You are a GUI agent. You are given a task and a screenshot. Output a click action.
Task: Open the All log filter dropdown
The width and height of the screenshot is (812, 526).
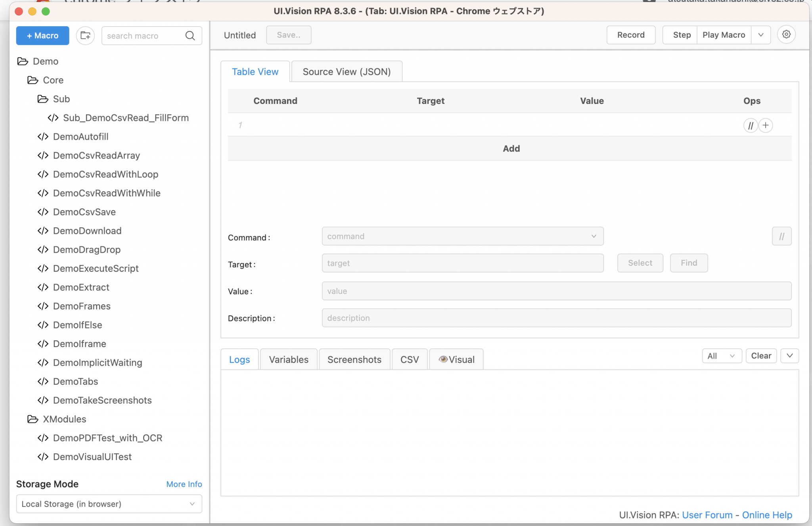point(721,356)
